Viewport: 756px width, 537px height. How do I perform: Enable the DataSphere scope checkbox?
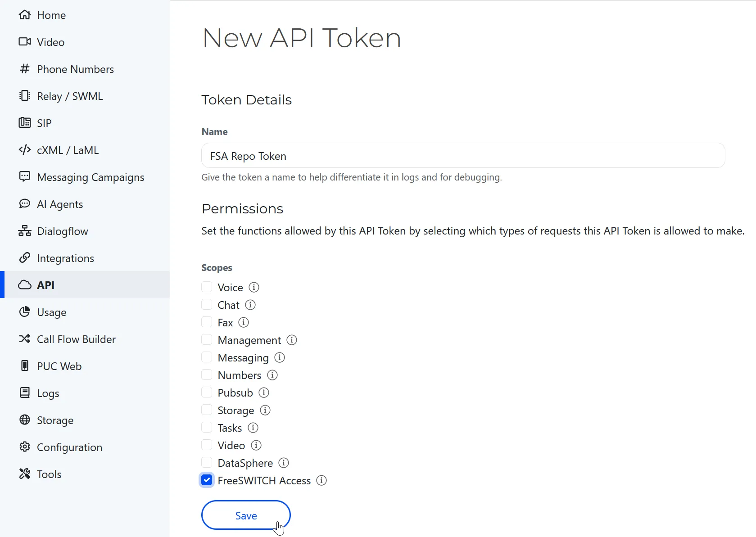tap(207, 462)
